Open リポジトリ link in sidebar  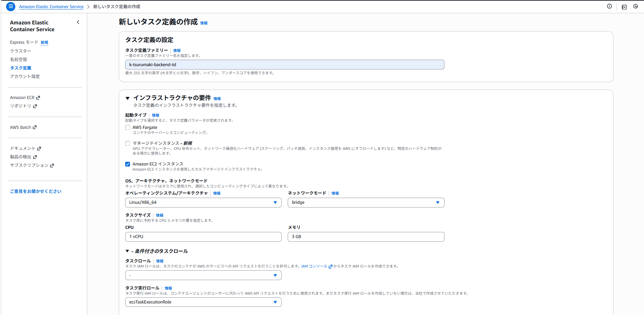(x=20, y=106)
